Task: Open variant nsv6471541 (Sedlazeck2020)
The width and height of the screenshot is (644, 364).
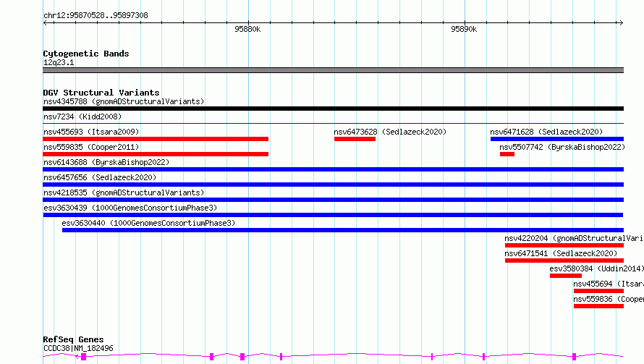Action: click(x=561, y=253)
